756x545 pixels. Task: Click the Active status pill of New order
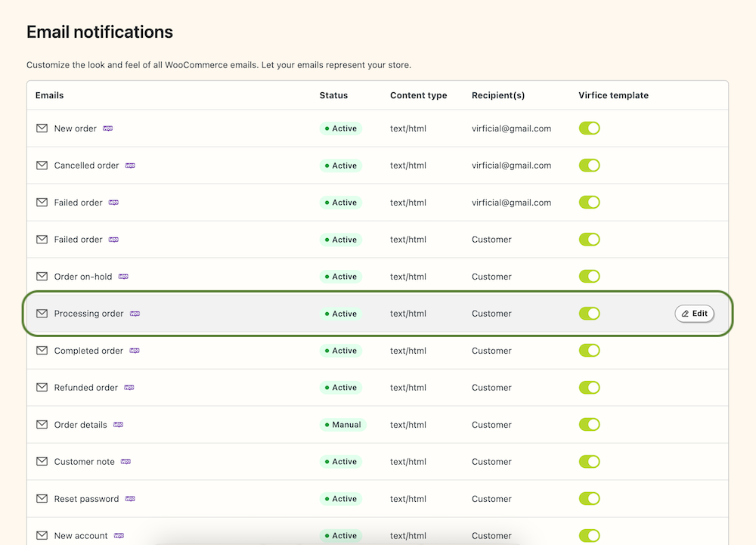tap(341, 129)
